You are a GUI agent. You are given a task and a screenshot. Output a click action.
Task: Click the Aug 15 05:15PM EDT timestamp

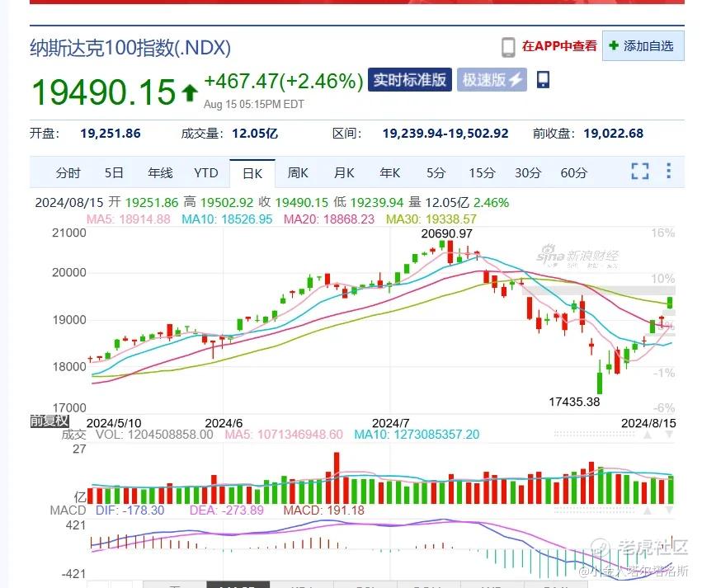pos(253,104)
